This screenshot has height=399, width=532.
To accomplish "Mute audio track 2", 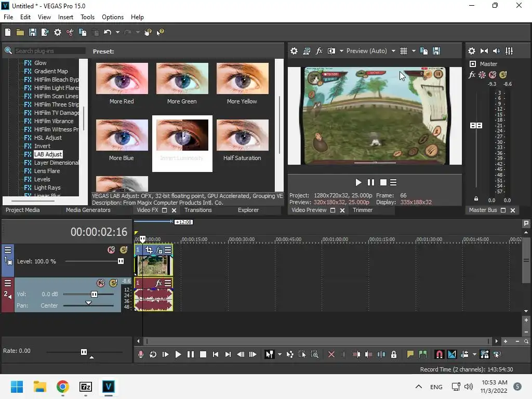I will click(x=101, y=283).
